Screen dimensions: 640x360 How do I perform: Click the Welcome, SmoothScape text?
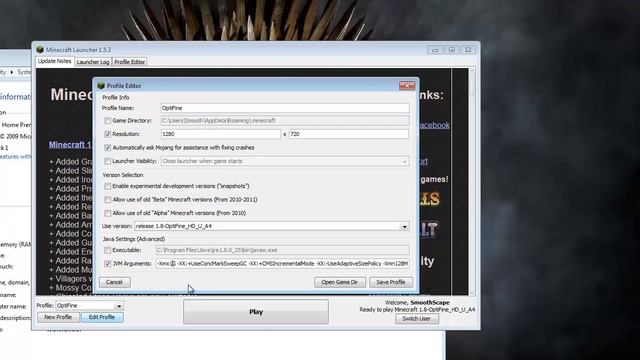coord(417,302)
